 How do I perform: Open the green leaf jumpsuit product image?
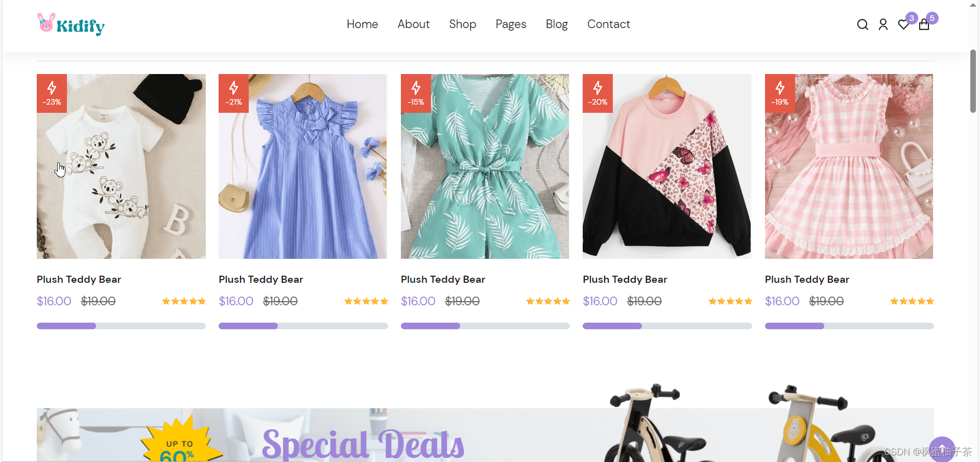coord(485,166)
